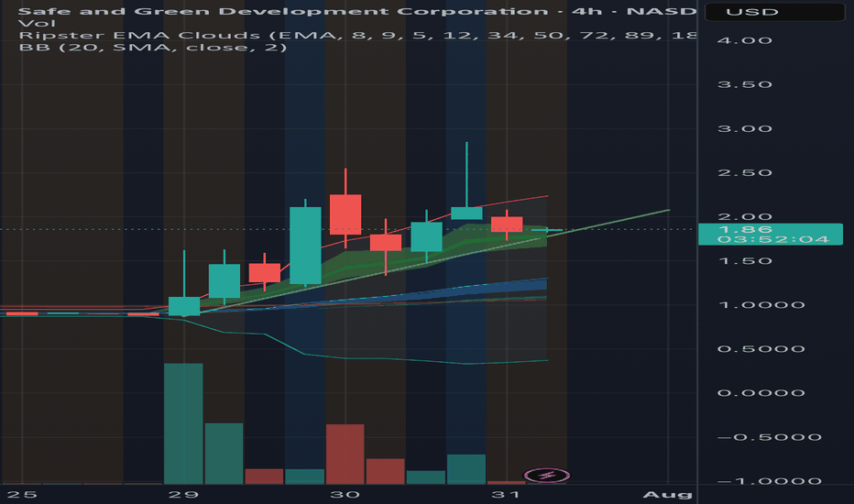Click the 1.0000 price axis label

point(761,305)
